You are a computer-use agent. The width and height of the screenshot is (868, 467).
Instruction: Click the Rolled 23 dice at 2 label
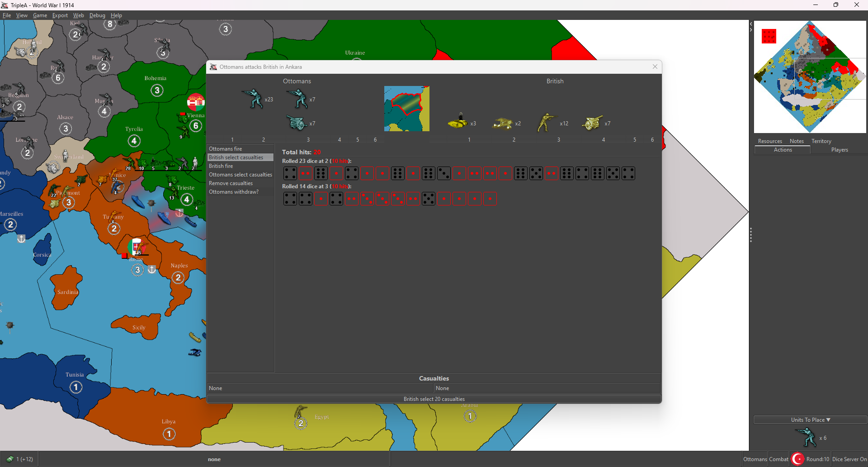[x=316, y=161]
